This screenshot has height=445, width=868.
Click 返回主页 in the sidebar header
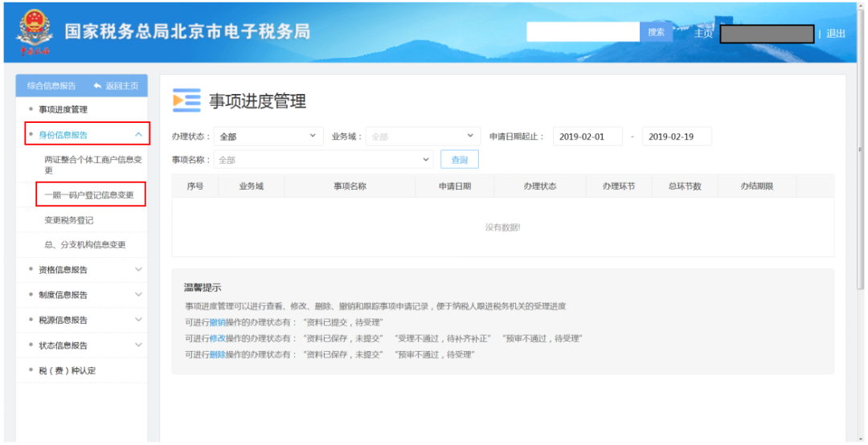click(122, 86)
